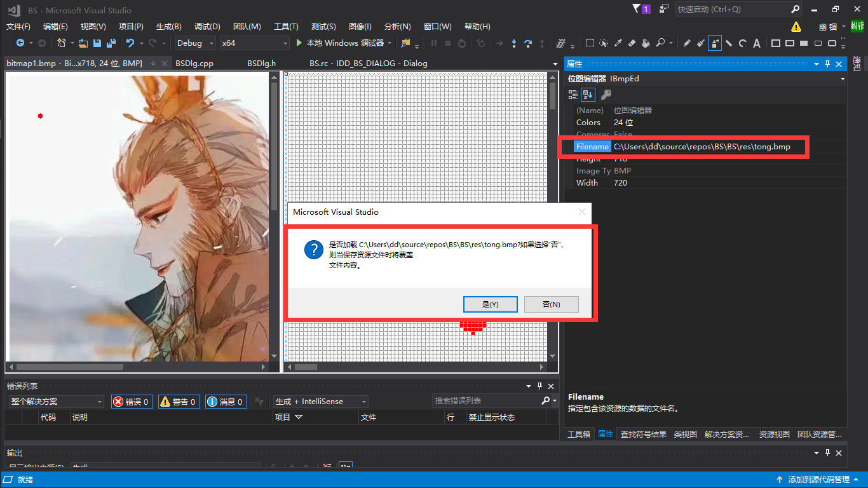Toggle the 错误 0 filter in error list
Screen dimensions: 868x488
pyautogui.click(x=132, y=401)
